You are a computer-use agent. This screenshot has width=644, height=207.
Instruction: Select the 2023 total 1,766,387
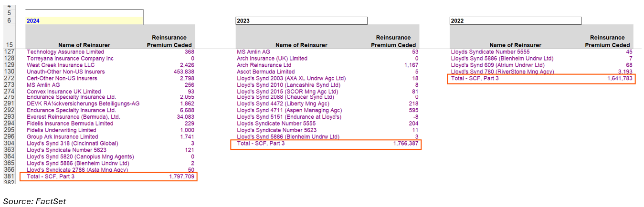pos(406,143)
